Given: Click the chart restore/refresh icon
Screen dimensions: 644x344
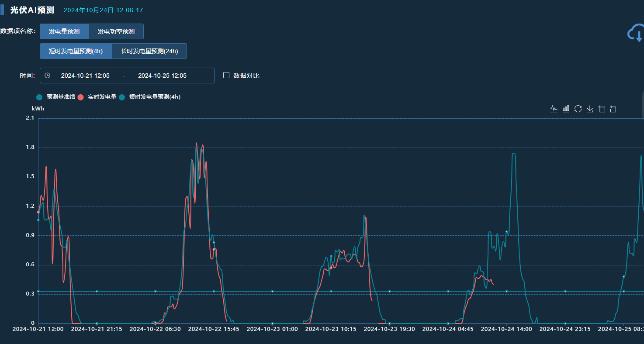Looking at the screenshot, I should (578, 109).
